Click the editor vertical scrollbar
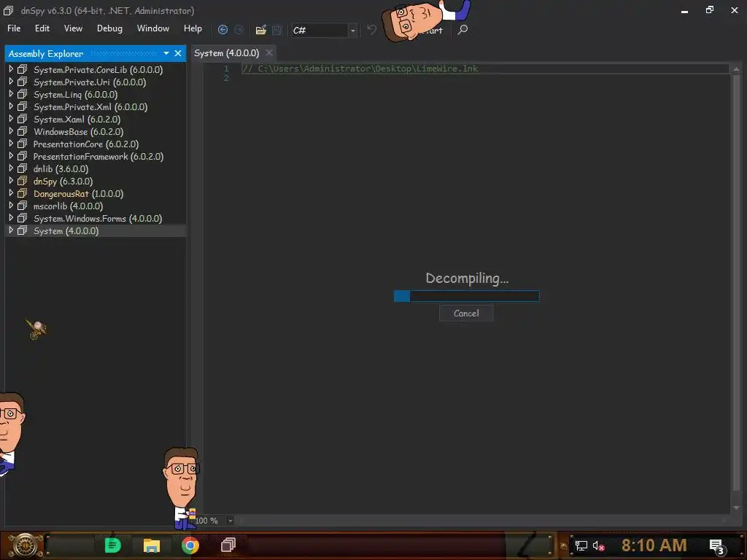This screenshot has width=747, height=560. (736, 288)
